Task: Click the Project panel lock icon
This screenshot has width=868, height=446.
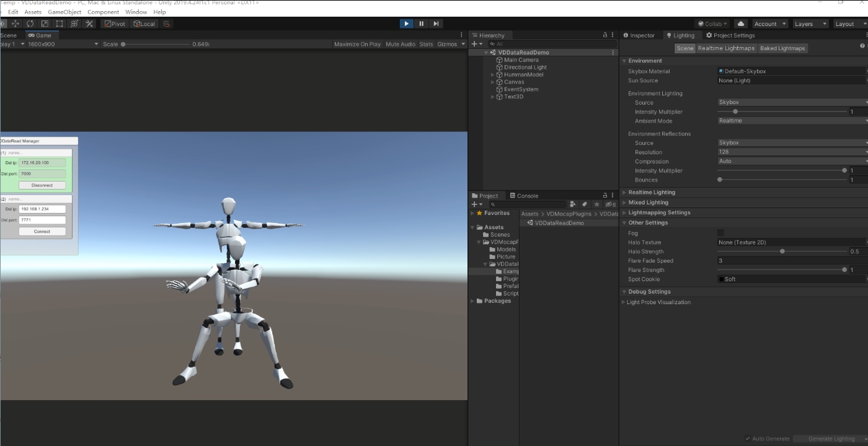Action: click(605, 196)
